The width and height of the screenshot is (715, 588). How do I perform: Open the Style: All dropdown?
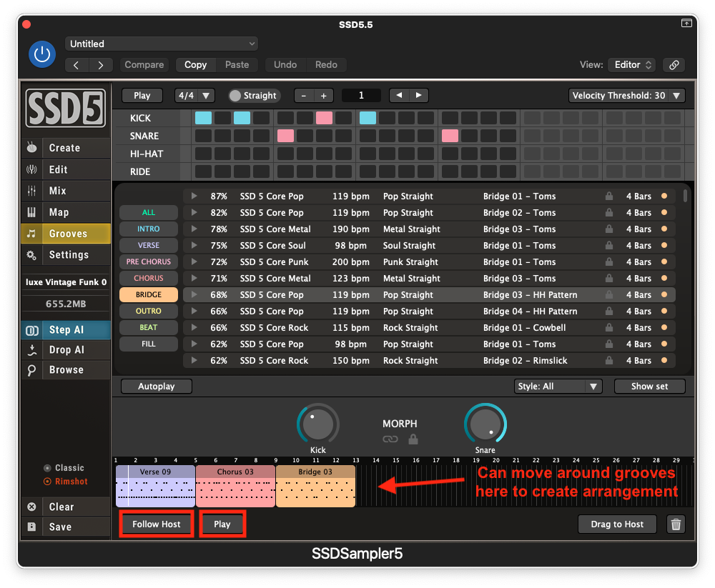point(558,386)
